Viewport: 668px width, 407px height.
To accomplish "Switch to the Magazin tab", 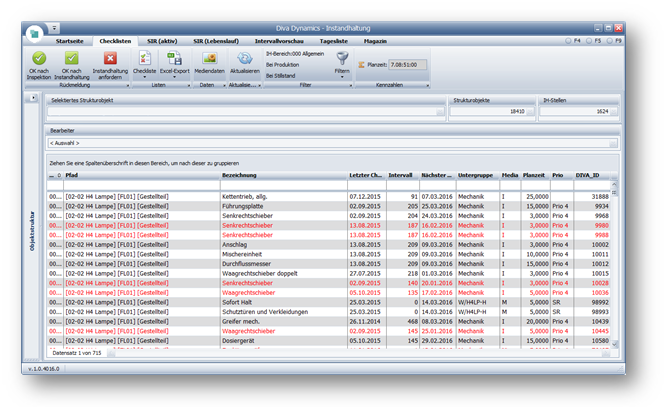I will (375, 41).
